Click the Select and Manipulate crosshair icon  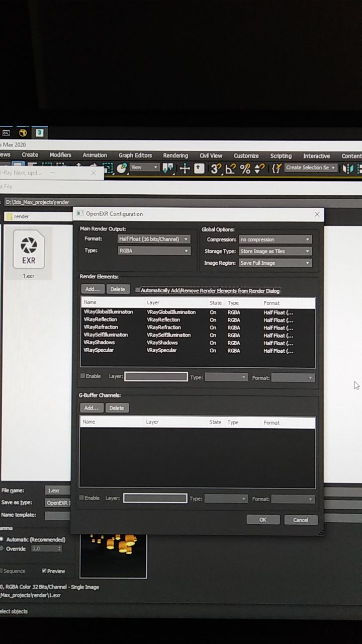coord(185,168)
